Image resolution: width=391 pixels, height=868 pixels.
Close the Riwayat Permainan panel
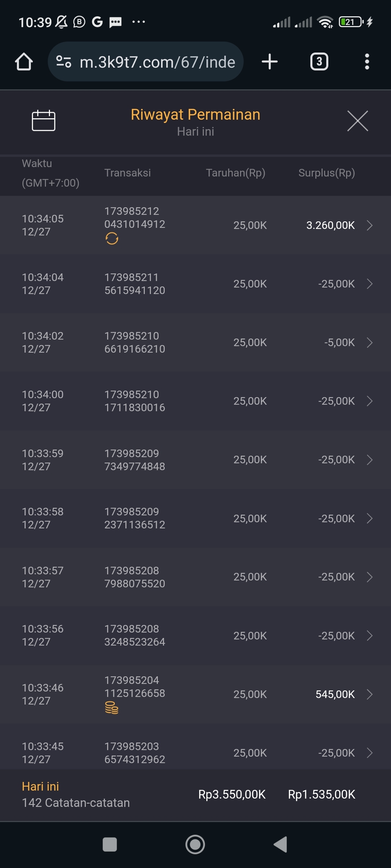(x=357, y=121)
